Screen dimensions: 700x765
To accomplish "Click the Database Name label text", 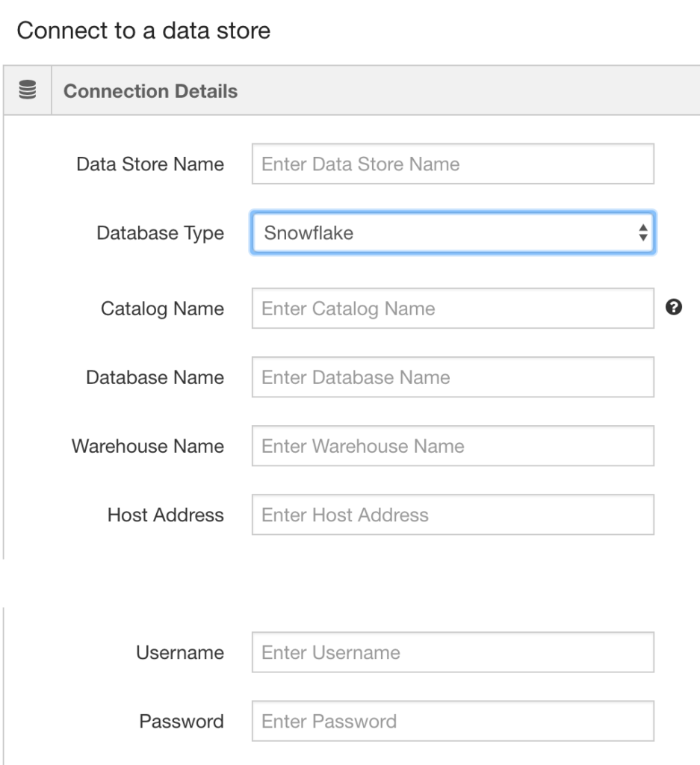I will tap(155, 377).
